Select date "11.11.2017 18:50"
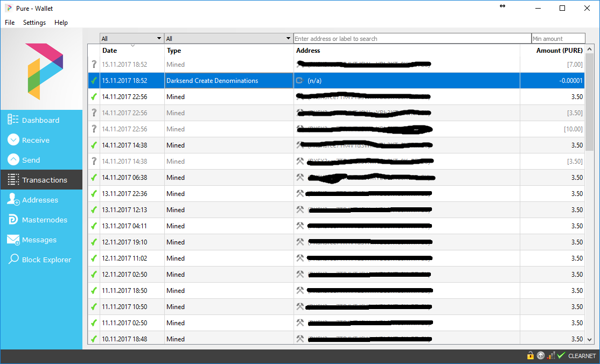This screenshot has height=364, width=600. click(x=124, y=291)
